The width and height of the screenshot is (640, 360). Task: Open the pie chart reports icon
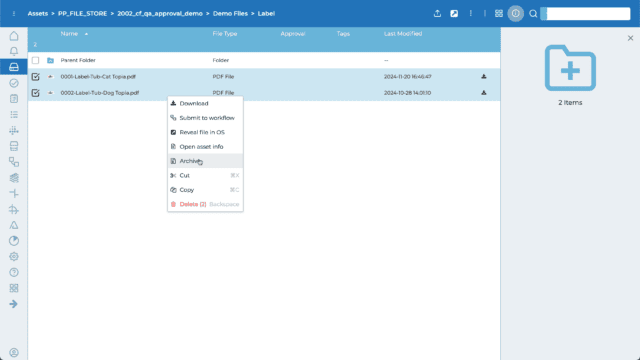[14, 241]
